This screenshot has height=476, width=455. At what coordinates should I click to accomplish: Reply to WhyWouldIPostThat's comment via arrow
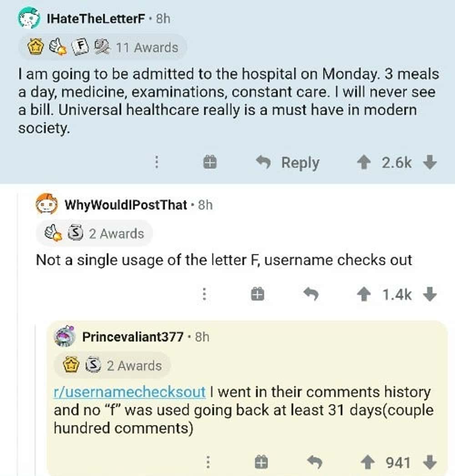(x=311, y=295)
